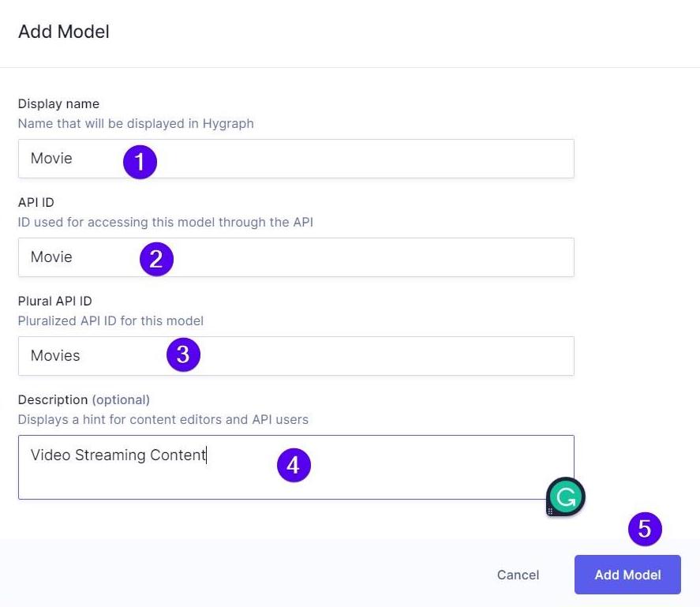Click the step 2 badge in API ID field
The image size is (700, 607).
click(x=156, y=259)
